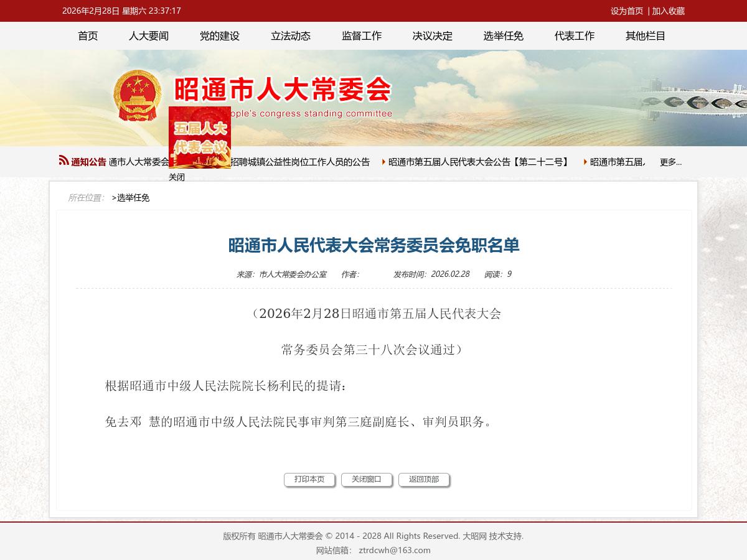The image size is (747, 560).
Task: Click the 加入收藏 link
Action: pyautogui.click(x=667, y=12)
